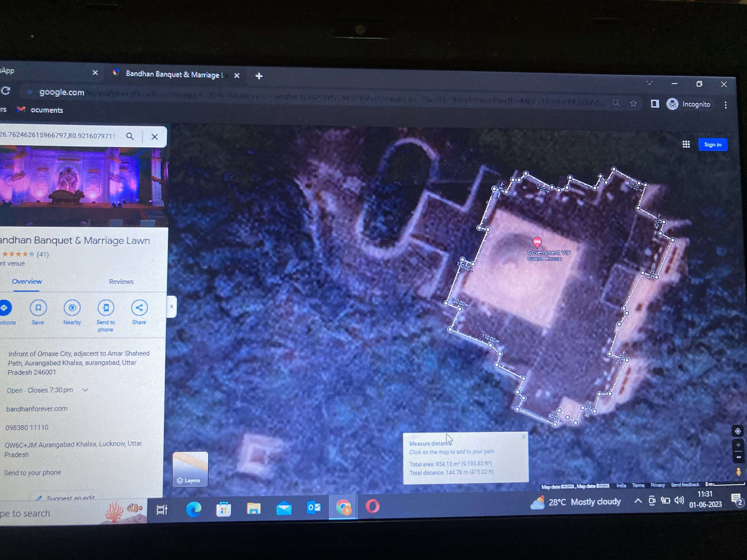Click the coordinates search input field
The image size is (747, 560).
tap(58, 135)
